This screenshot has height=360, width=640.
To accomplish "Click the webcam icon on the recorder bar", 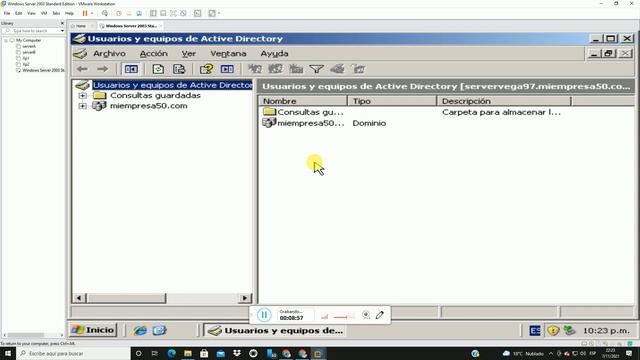I will click(x=366, y=315).
